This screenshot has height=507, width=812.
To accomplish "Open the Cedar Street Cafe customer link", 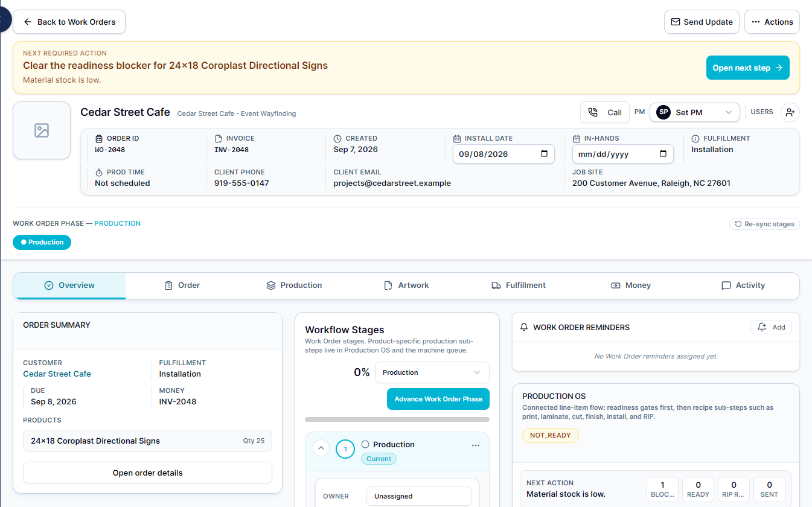I will coord(57,374).
